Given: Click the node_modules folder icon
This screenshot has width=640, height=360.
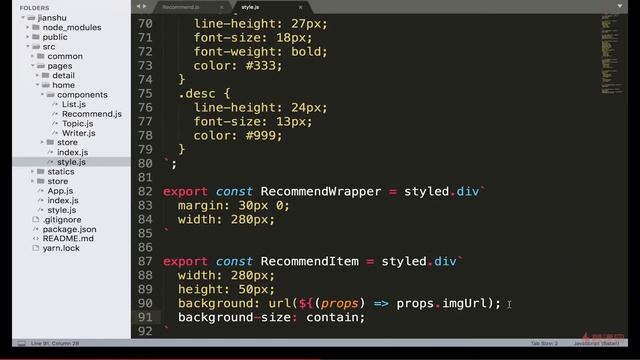Looking at the screenshot, I should click(x=36, y=27).
